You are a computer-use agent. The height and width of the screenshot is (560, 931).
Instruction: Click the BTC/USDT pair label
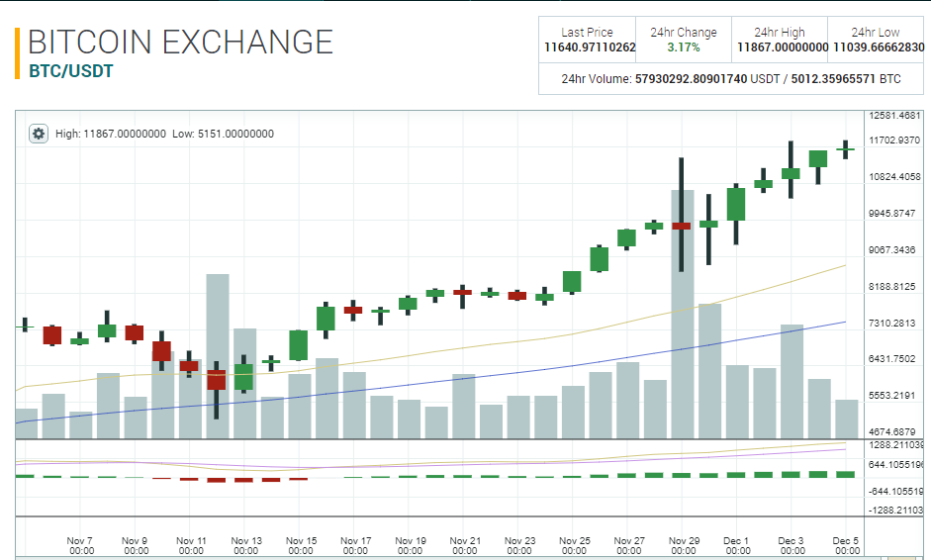[70, 71]
